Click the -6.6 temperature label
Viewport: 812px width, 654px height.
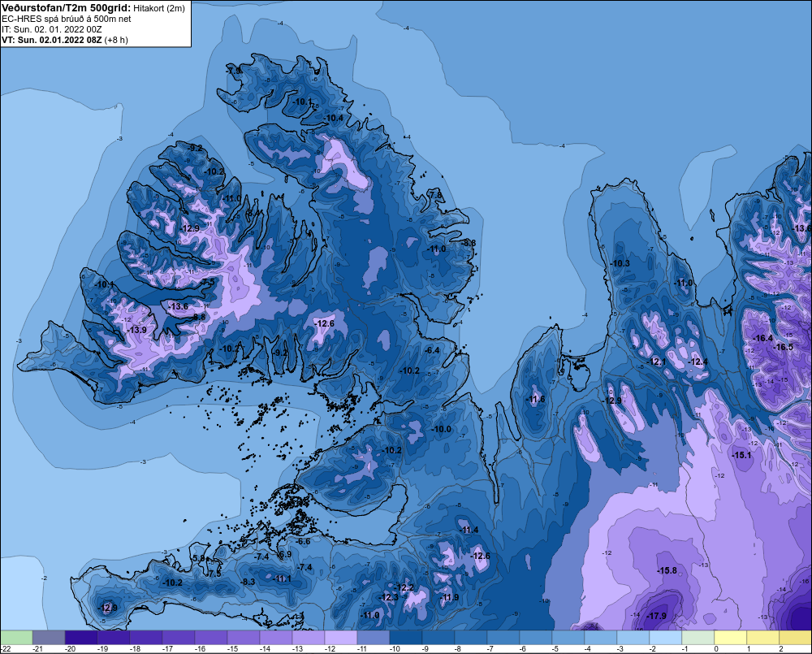coord(303,542)
